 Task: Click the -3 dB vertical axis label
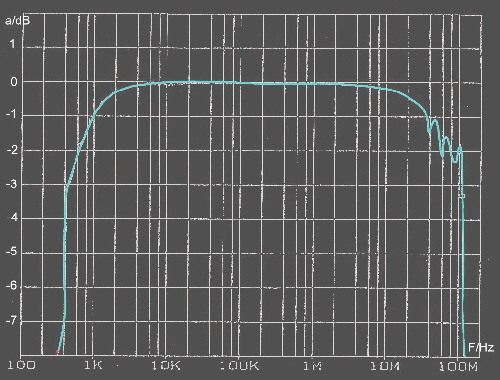(11, 184)
